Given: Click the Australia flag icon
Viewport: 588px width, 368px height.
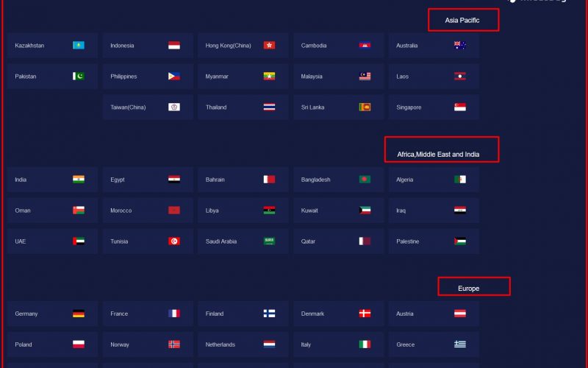Looking at the screenshot, I should [x=460, y=46].
